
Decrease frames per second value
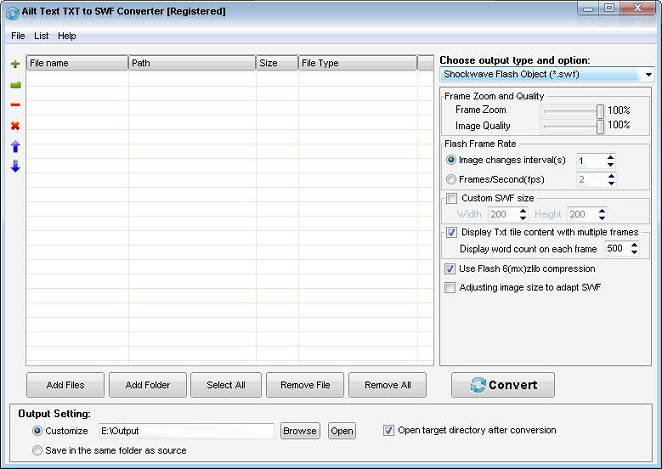coord(611,183)
